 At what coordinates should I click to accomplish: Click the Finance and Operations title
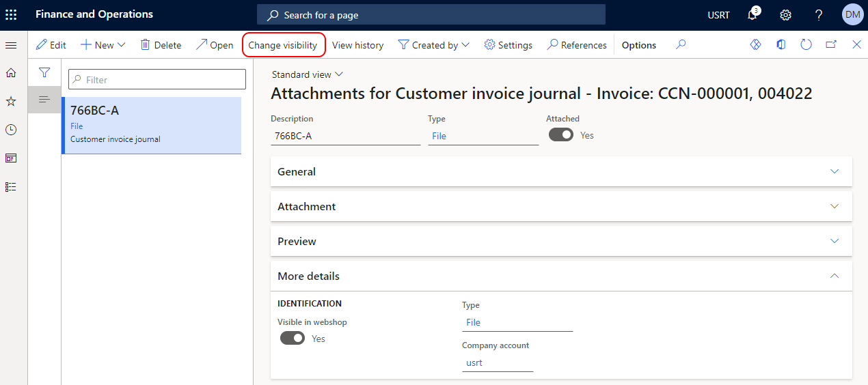coord(94,14)
